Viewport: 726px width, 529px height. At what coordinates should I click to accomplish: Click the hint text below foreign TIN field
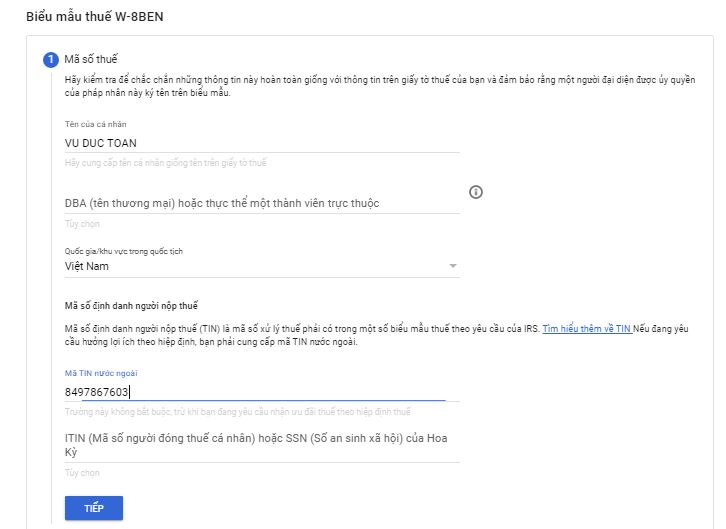click(237, 411)
